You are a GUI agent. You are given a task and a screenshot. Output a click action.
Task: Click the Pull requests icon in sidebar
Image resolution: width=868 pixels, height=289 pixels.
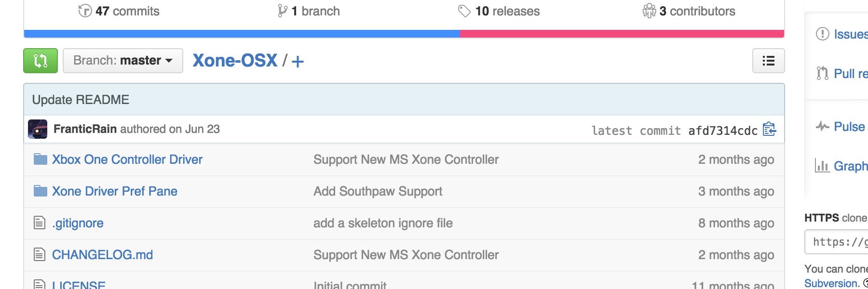pyautogui.click(x=822, y=73)
